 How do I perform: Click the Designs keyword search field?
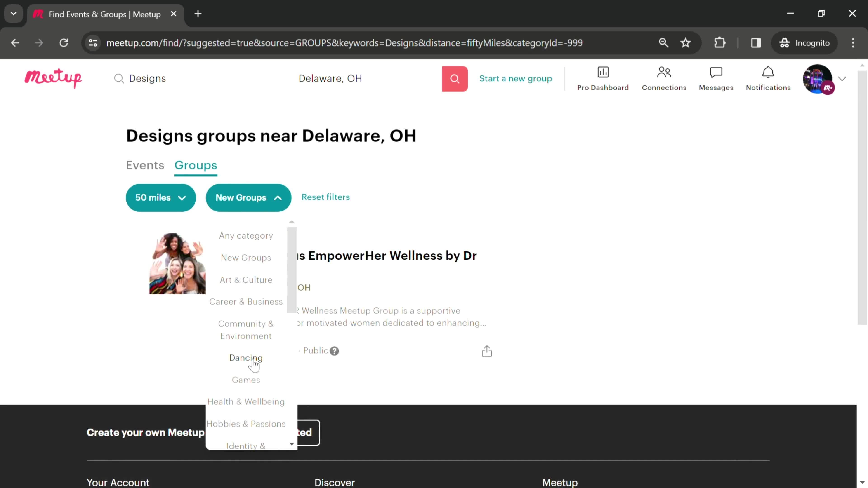202,78
